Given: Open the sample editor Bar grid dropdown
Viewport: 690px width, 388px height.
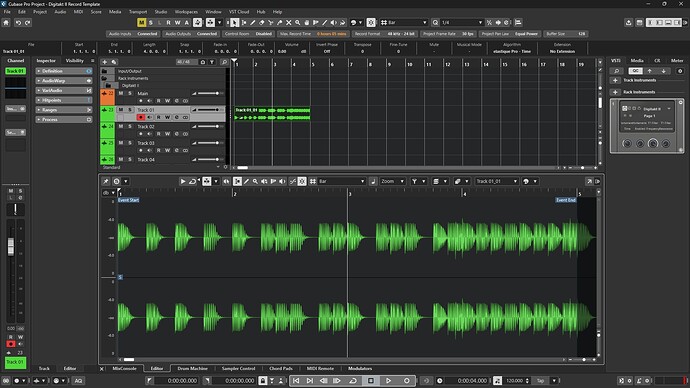Looking at the screenshot, I should 341,181.
